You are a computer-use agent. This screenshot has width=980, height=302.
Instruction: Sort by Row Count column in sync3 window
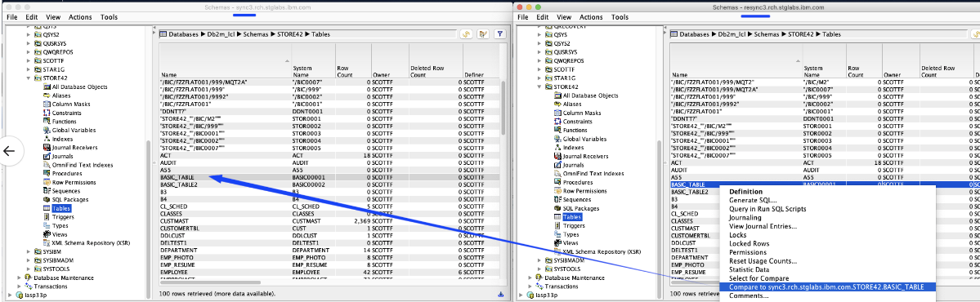point(353,60)
